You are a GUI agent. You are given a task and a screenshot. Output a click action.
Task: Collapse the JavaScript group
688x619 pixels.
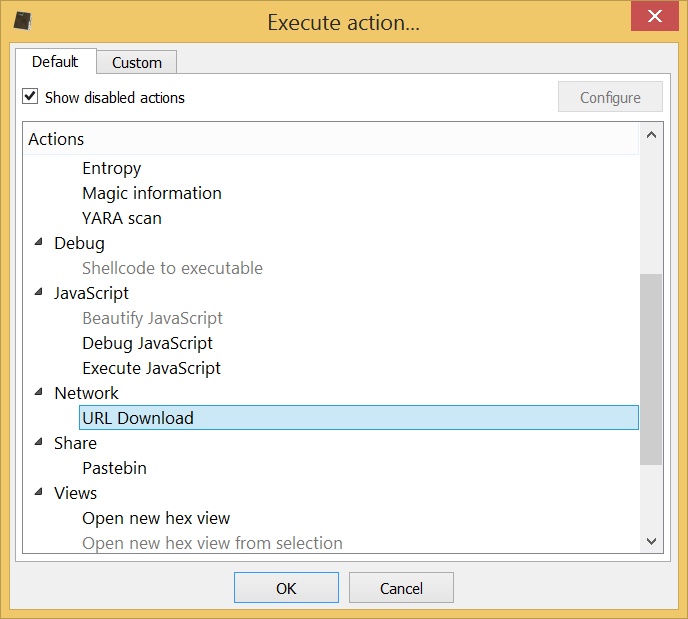pos(39,292)
